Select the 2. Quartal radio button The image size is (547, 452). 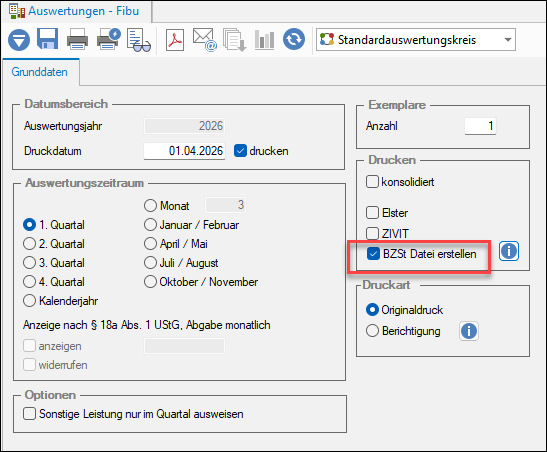point(29,243)
